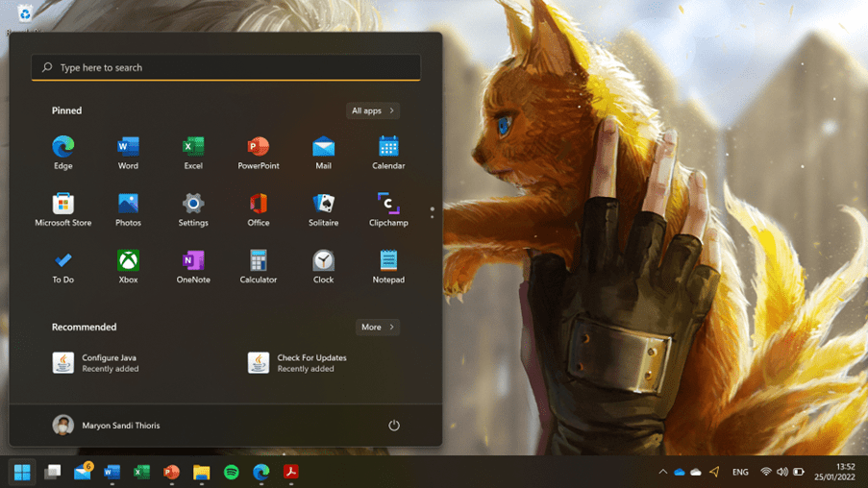
Task: Open volume speaker tray icon
Action: coord(782,472)
